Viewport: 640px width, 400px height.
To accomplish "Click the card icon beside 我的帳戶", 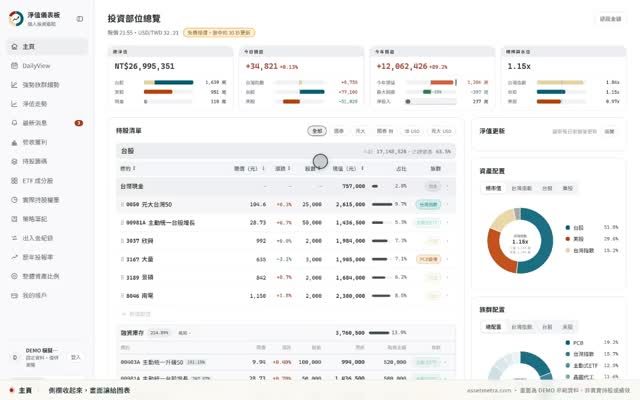I will 14,296.
